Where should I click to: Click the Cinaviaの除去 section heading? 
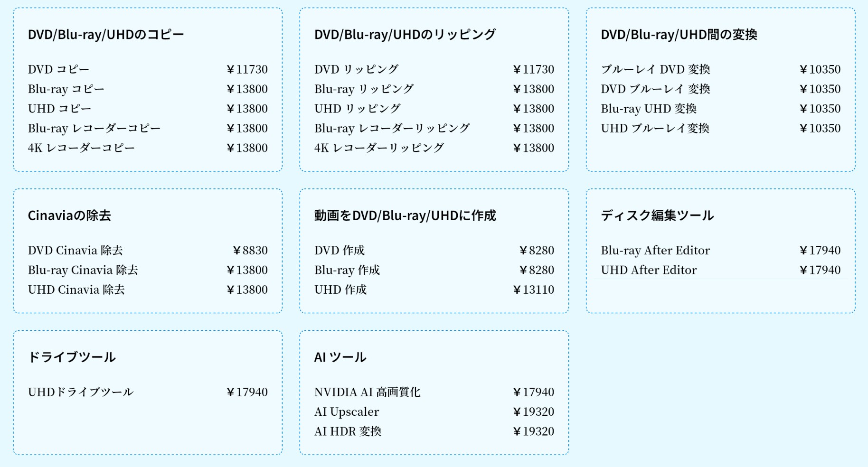click(69, 215)
